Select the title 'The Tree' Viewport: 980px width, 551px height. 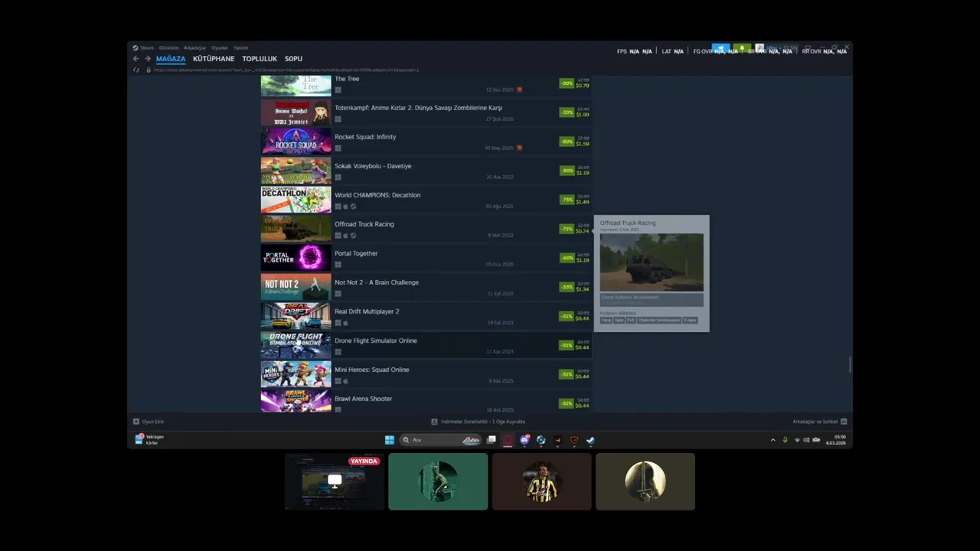(347, 79)
